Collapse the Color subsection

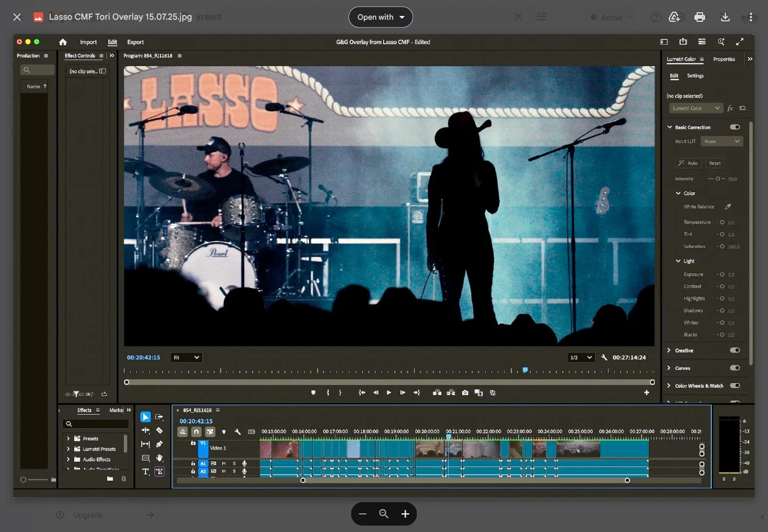pyautogui.click(x=678, y=193)
